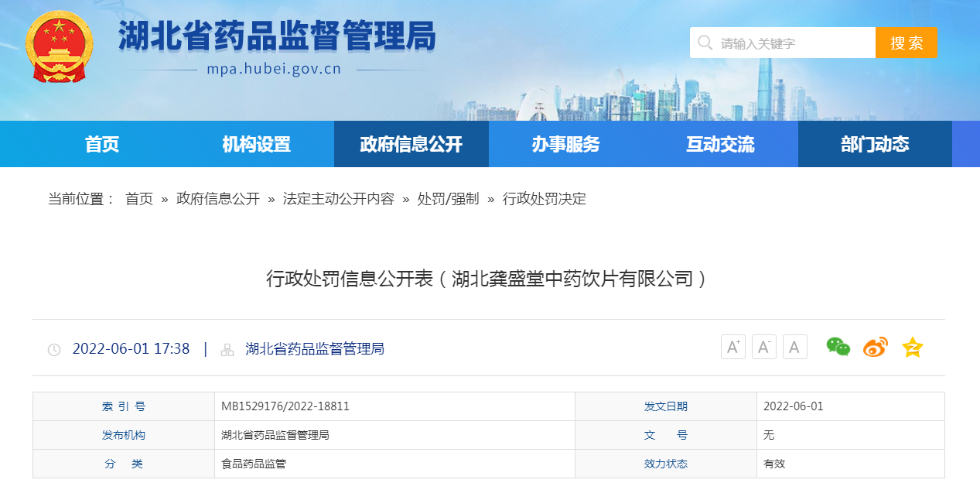
Task: Share the page to Qzone star icon
Action: point(913,347)
